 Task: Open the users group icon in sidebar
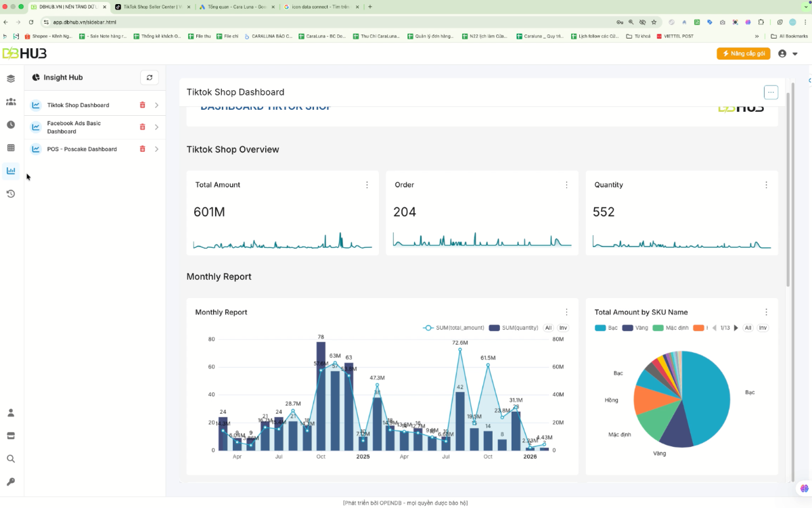coord(11,102)
